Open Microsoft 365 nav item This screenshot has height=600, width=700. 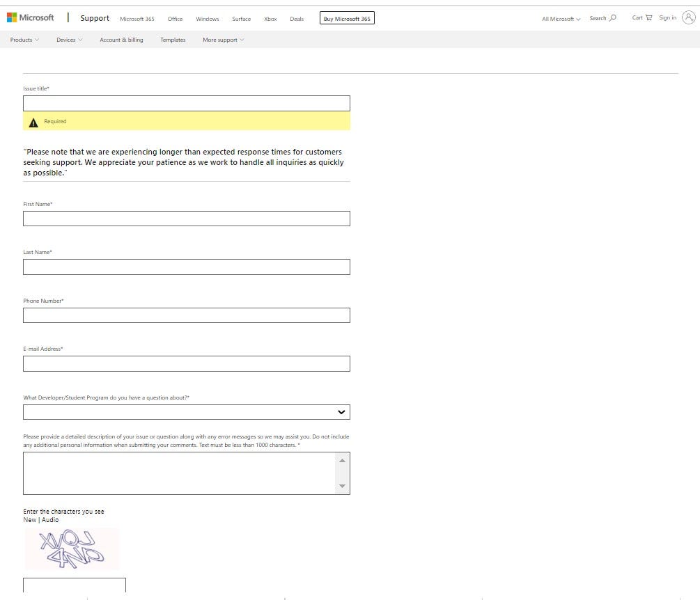pyautogui.click(x=137, y=19)
